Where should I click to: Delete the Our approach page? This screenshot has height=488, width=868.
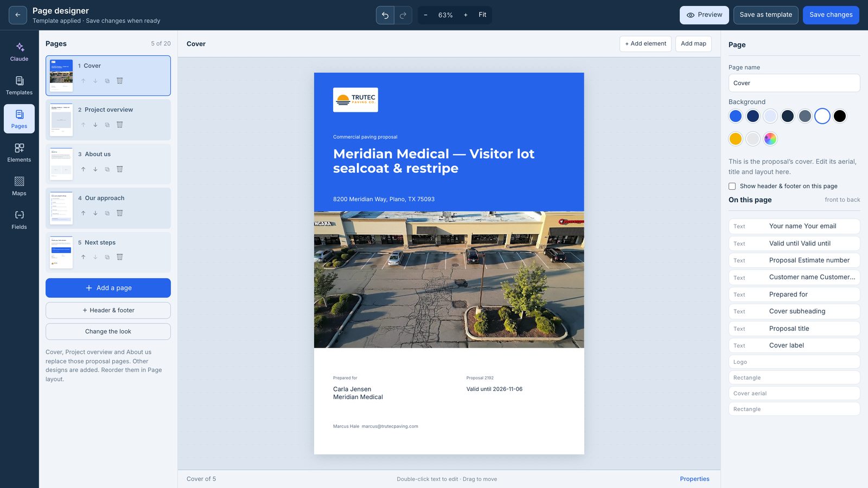[120, 213]
